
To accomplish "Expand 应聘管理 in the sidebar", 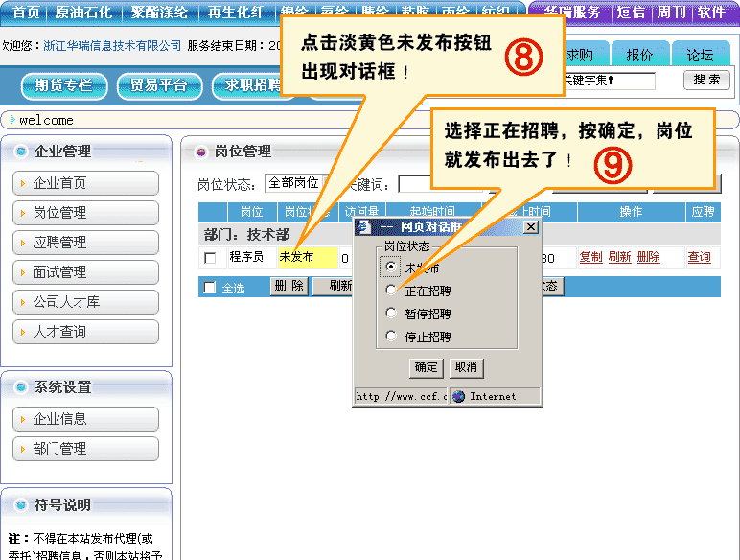I will point(86,243).
